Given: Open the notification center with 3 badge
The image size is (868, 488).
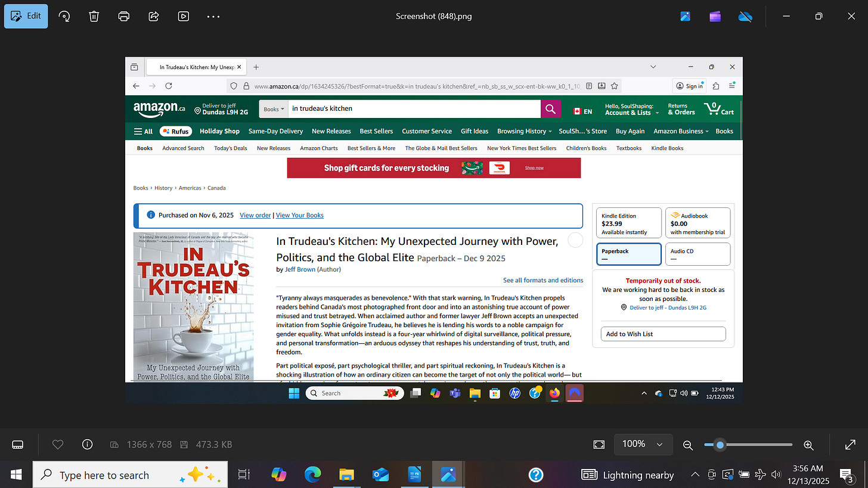Looking at the screenshot, I should [846, 475].
